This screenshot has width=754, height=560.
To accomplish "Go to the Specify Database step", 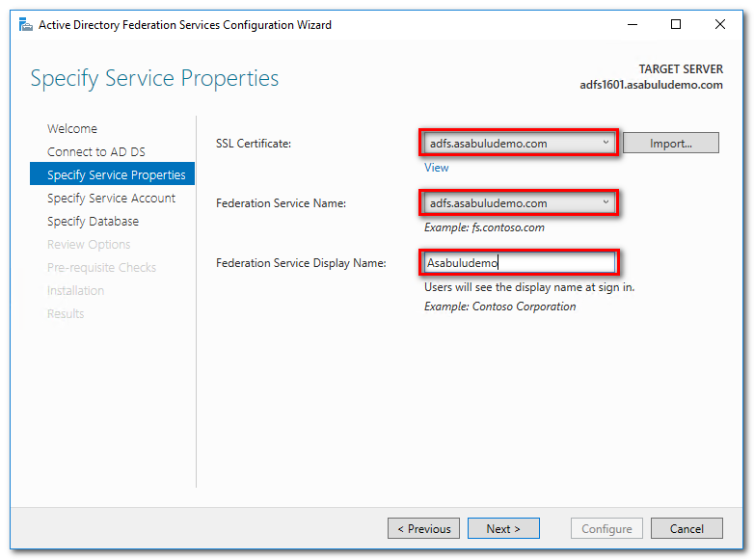I will (x=93, y=221).
